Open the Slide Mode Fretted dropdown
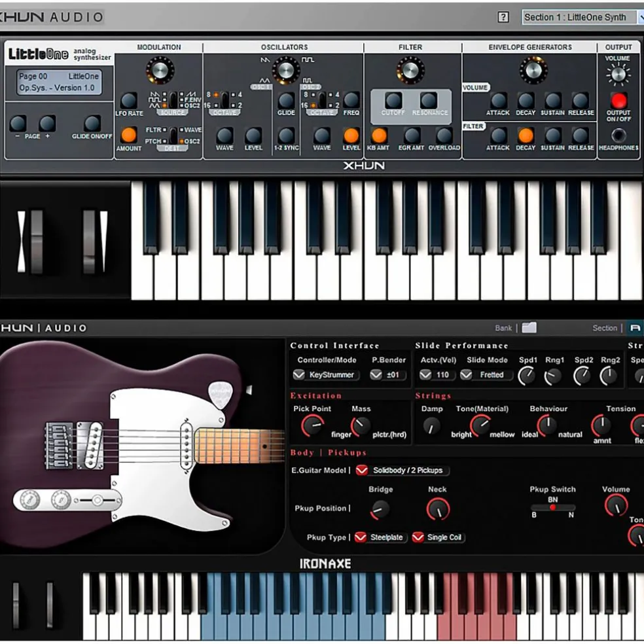 (486, 374)
